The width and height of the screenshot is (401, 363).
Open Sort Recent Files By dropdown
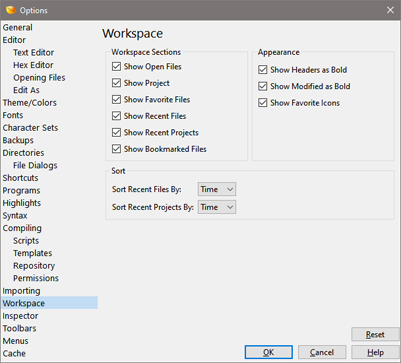(x=217, y=189)
